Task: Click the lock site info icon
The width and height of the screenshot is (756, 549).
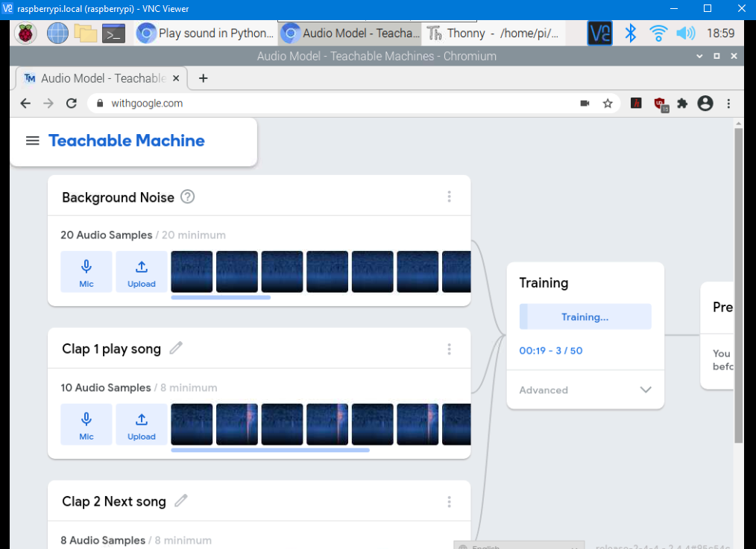Action: 101,103
